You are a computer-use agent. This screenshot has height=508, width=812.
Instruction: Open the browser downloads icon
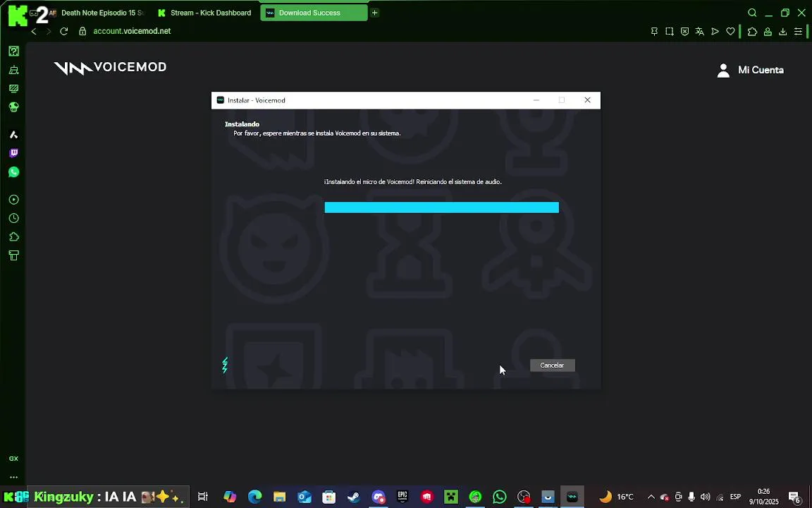coord(783,32)
